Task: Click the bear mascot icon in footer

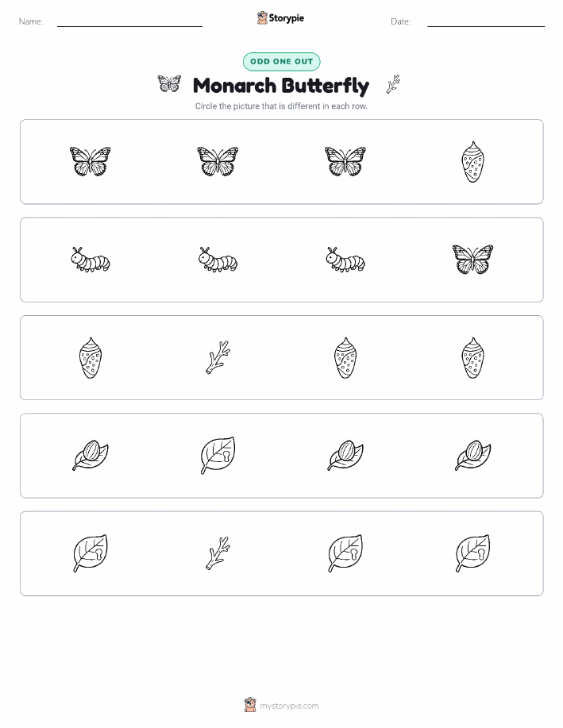Action: pos(250,705)
